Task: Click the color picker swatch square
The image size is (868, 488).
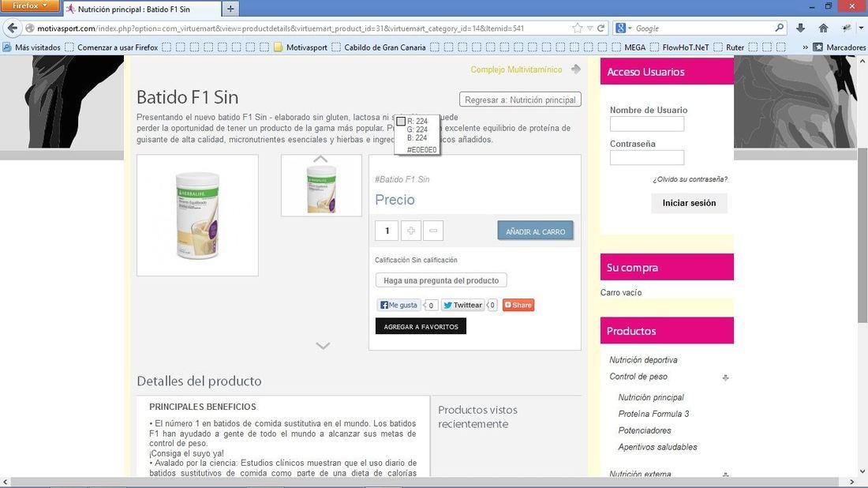Action: (401, 122)
